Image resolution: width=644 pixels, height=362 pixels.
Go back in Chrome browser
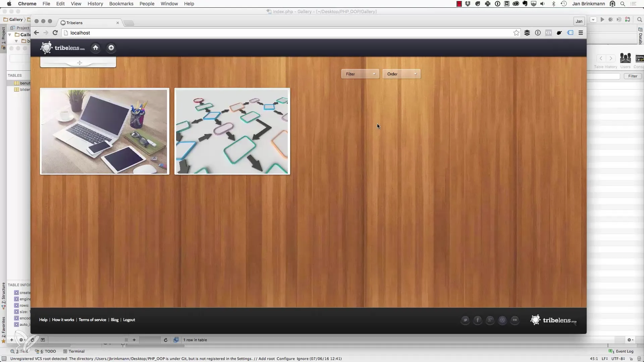[x=37, y=33]
